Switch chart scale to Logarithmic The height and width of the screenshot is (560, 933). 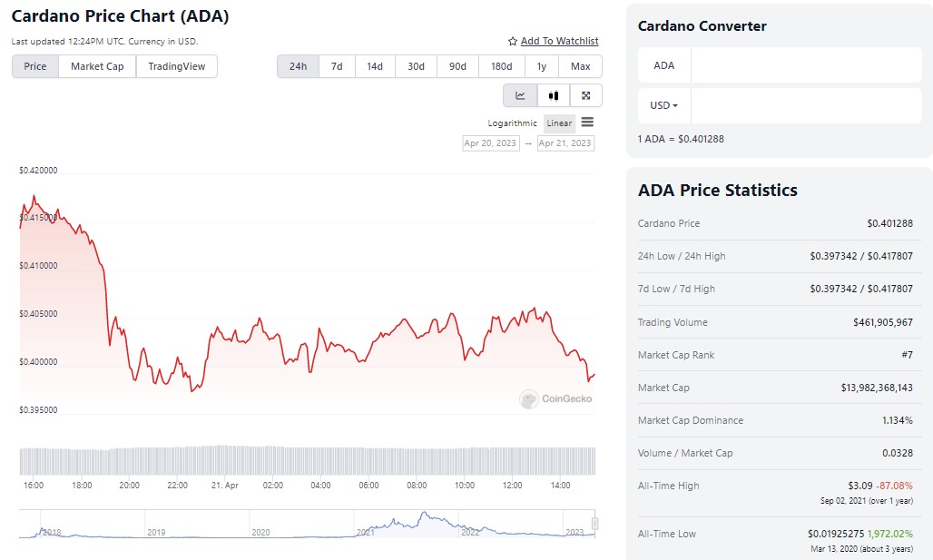(511, 123)
